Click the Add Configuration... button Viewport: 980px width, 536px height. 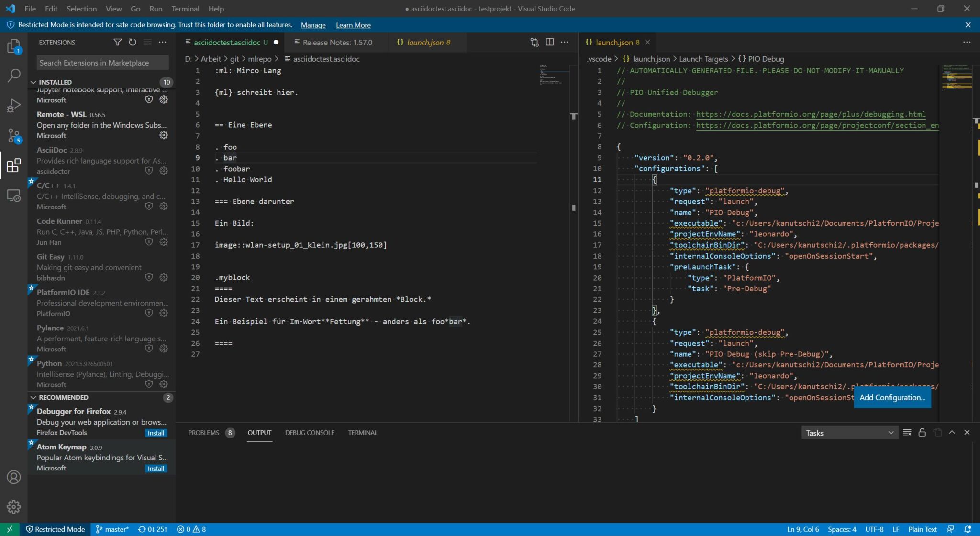[892, 398]
